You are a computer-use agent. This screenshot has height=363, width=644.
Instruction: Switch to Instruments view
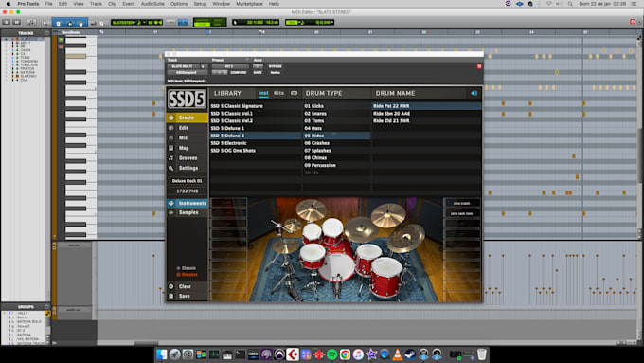coord(187,203)
